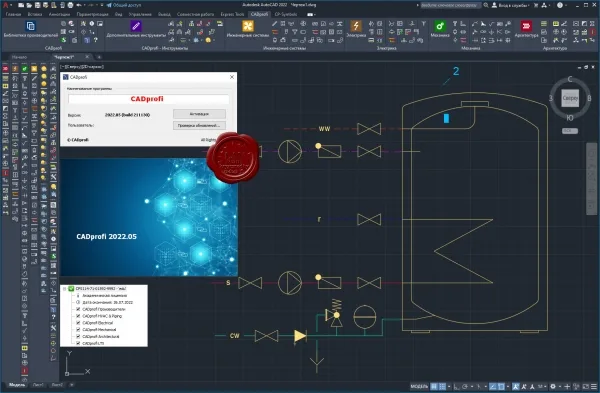
Task: Click the Open file quick access icon
Action: 29,5
